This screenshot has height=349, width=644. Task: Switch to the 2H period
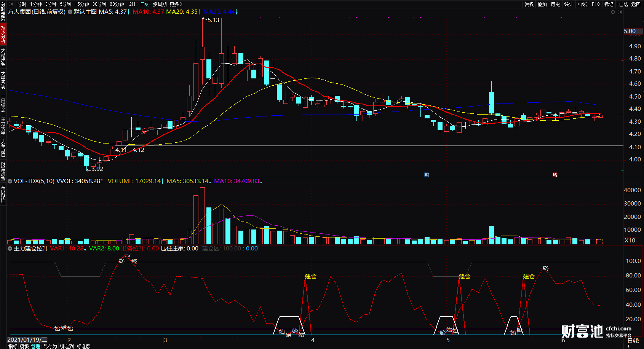click(x=132, y=4)
